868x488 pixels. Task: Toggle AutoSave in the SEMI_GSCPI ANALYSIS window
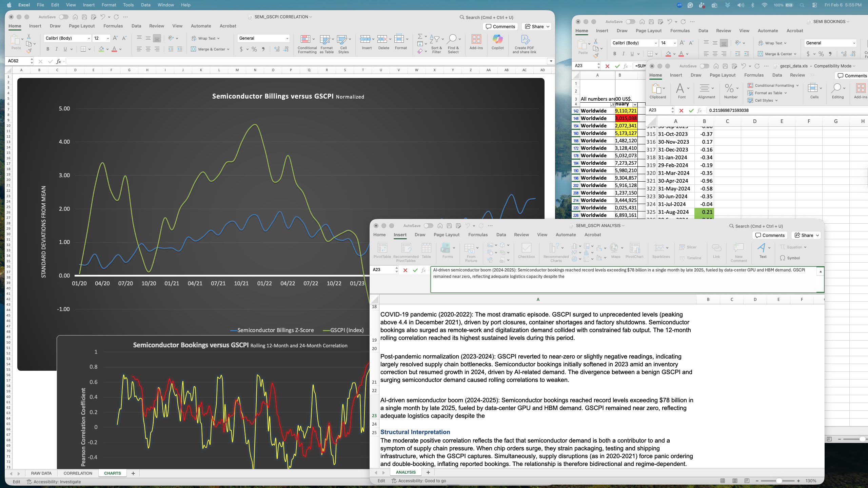tap(428, 226)
